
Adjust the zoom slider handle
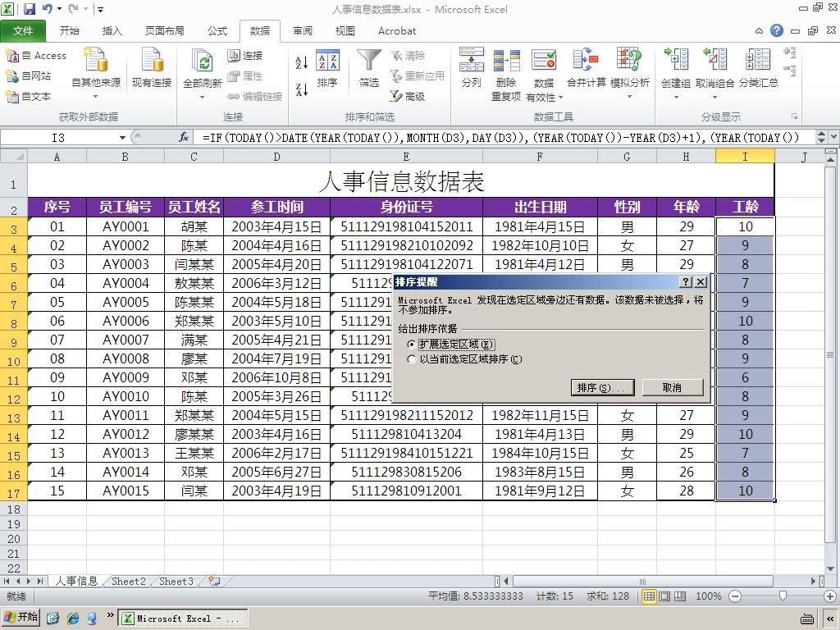coord(783,596)
